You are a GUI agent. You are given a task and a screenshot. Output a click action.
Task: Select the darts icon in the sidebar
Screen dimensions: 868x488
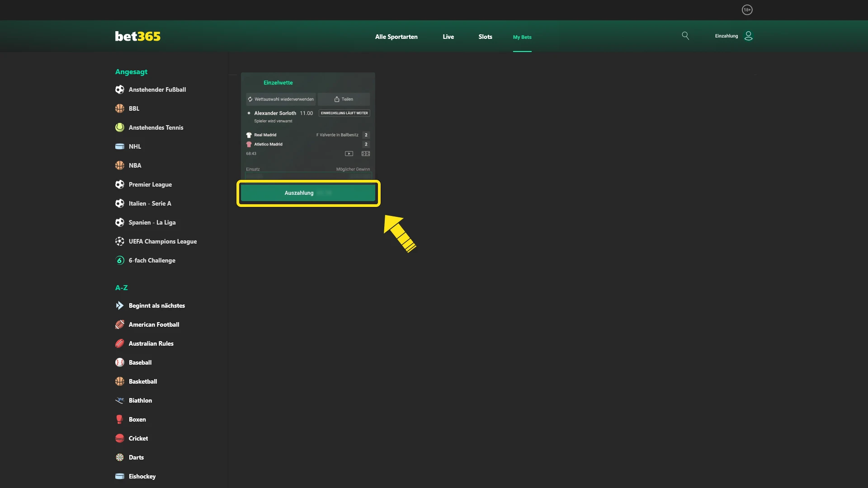click(x=119, y=457)
